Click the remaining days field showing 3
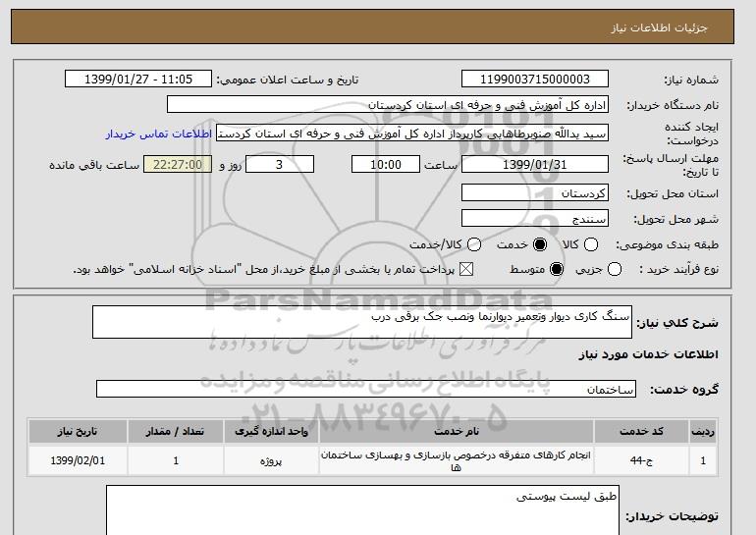 (280, 164)
